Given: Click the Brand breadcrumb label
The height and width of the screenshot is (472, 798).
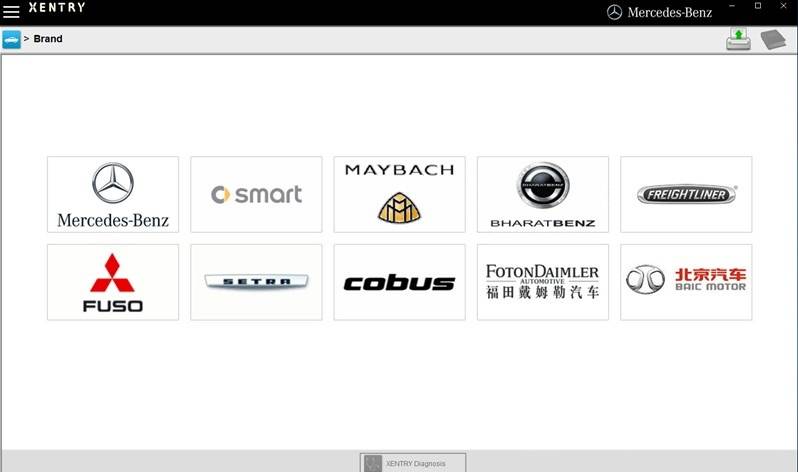Looking at the screenshot, I should coord(48,39).
